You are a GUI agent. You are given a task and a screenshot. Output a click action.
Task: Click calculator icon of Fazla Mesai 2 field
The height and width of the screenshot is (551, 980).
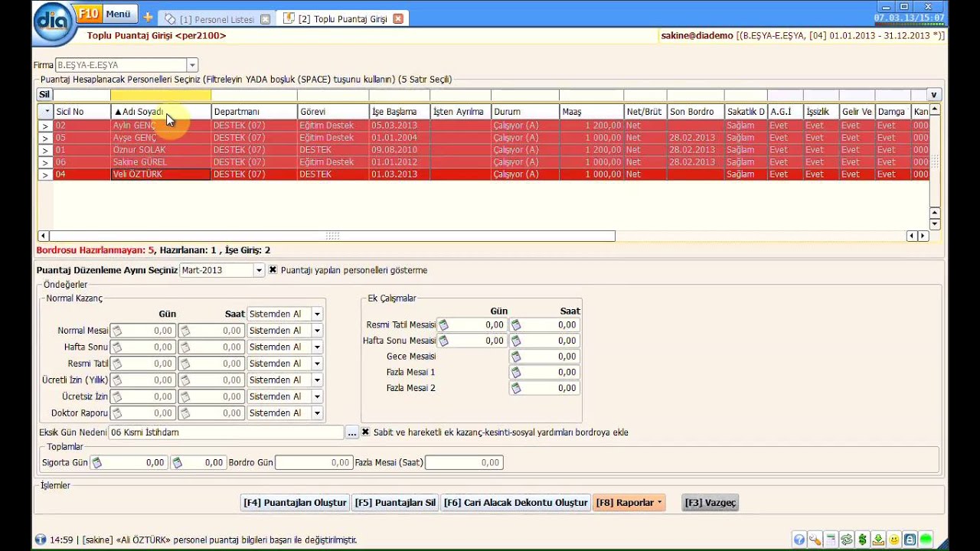[516, 388]
